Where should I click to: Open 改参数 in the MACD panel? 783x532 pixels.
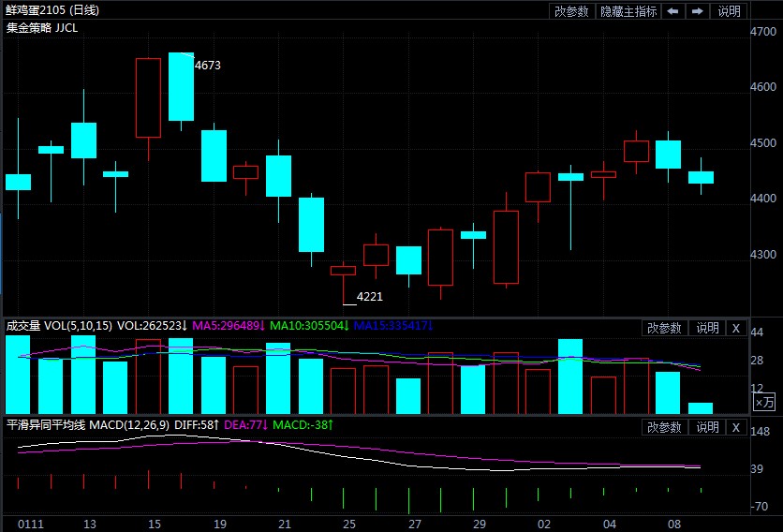[664, 427]
